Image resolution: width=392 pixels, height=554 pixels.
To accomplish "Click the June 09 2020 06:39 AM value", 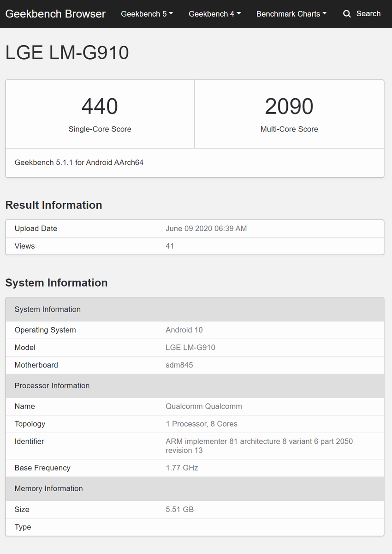I will (206, 229).
